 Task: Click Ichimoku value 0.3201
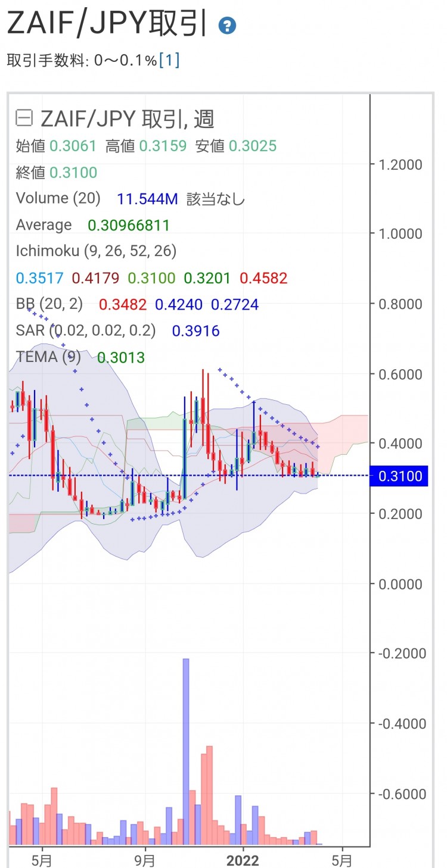[208, 278]
